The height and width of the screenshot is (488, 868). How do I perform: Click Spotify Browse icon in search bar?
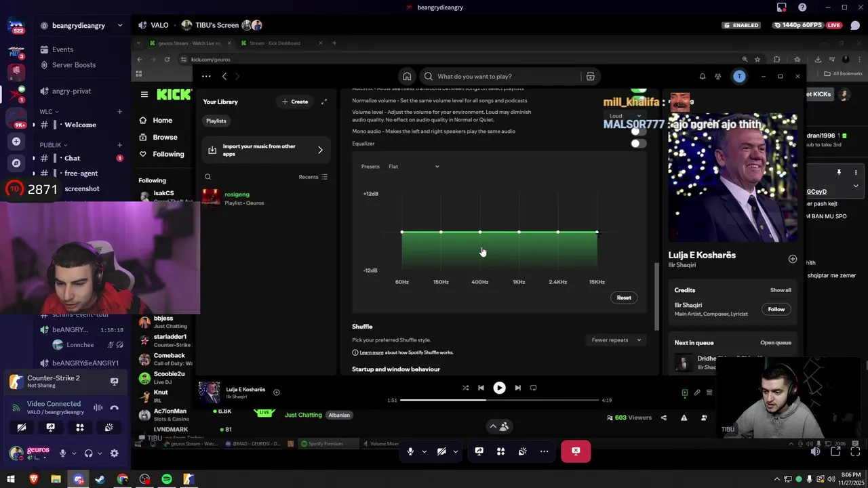click(591, 77)
